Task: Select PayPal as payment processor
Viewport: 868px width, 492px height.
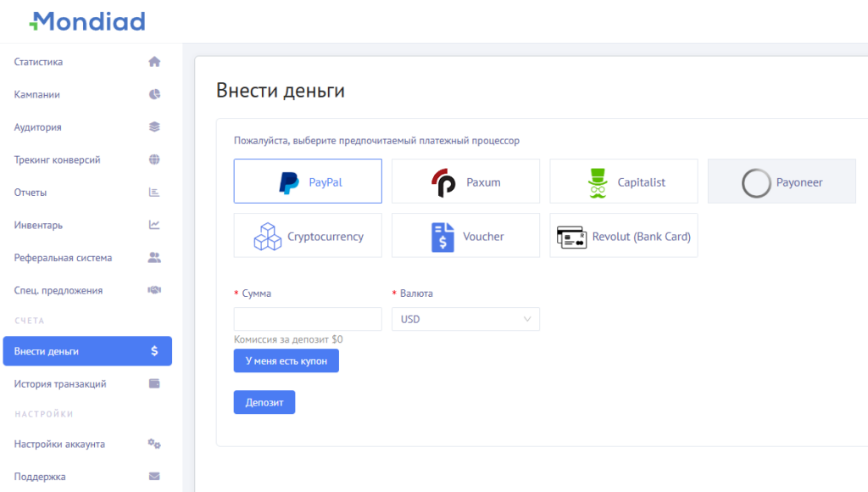Action: click(x=307, y=181)
